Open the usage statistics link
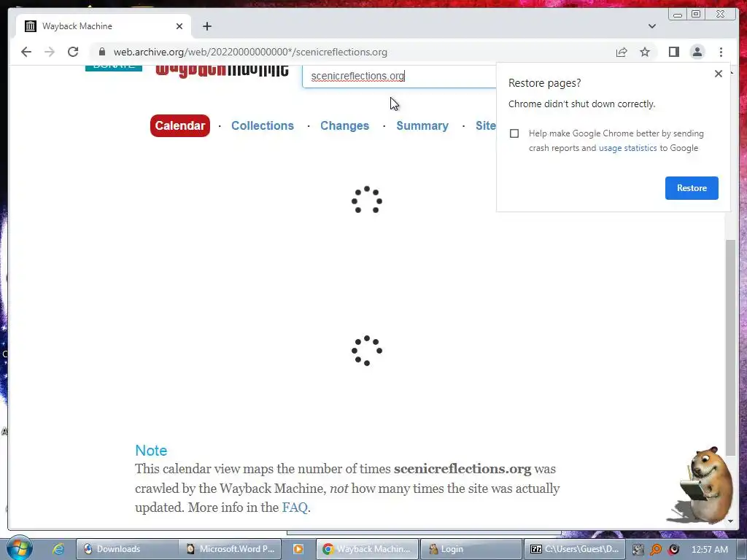Screen dimensions: 747x560 [x=627, y=148]
